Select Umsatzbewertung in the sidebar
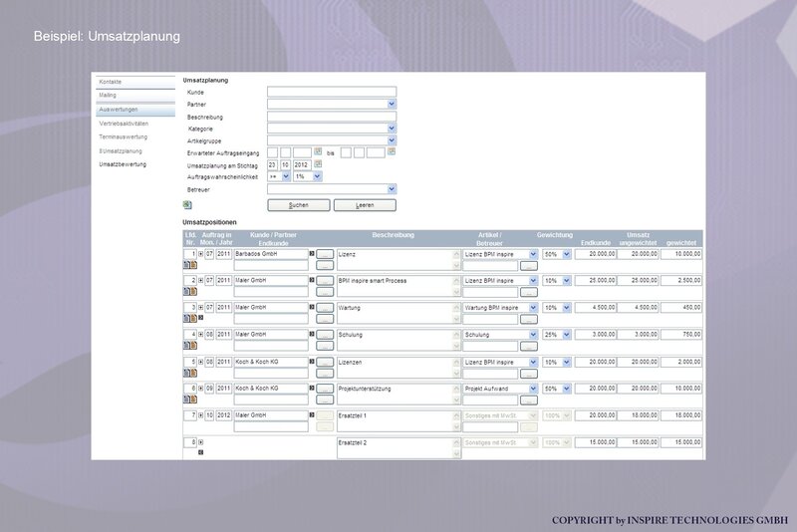This screenshot has width=797, height=532. coord(123,164)
